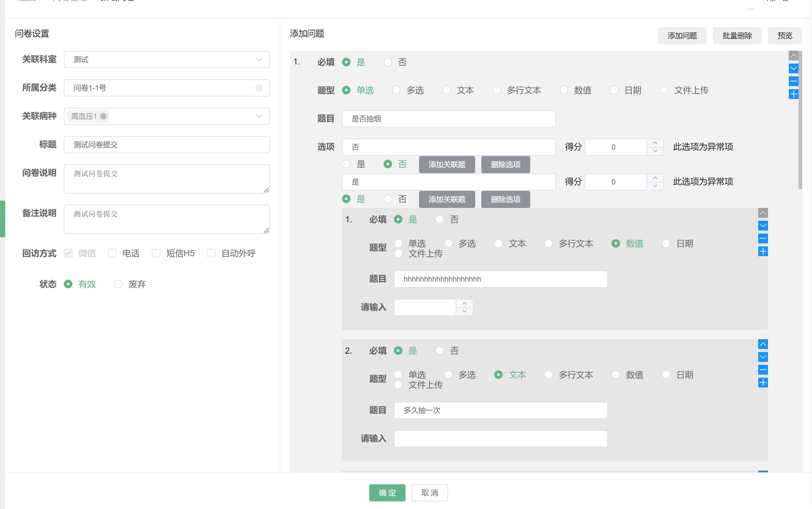Edit the 备注说明 textarea
The image size is (812, 509).
tap(167, 219)
